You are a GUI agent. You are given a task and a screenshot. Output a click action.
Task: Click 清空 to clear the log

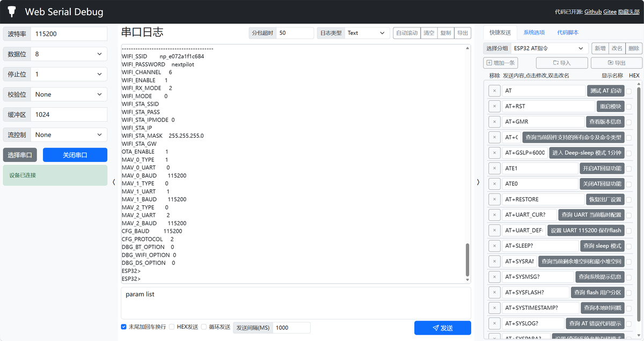click(x=429, y=33)
